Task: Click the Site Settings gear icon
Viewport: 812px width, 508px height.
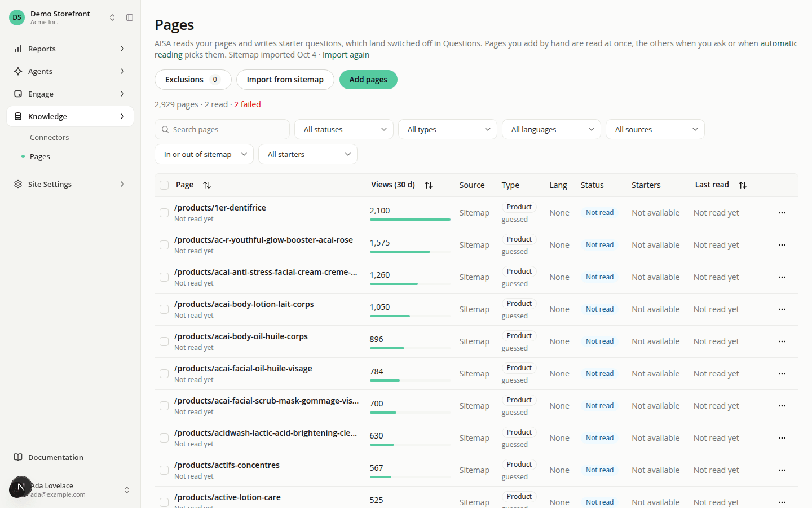Action: [x=18, y=184]
